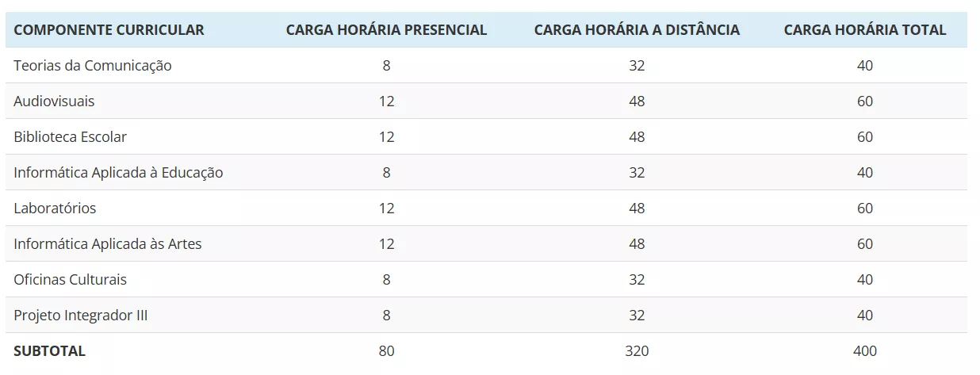Click the Projeto Integrador III cell
The height and width of the screenshot is (375, 980).
tap(81, 316)
